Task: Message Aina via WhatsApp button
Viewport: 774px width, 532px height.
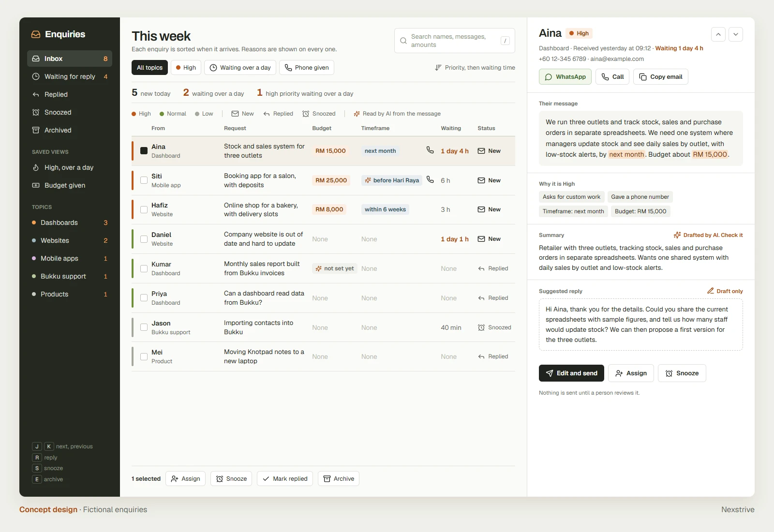Action: [x=565, y=77]
